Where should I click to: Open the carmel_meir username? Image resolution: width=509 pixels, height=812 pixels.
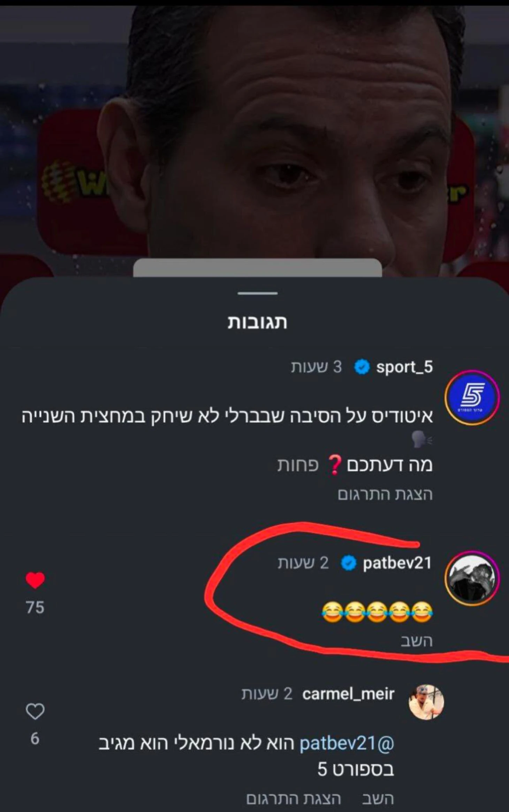(348, 694)
